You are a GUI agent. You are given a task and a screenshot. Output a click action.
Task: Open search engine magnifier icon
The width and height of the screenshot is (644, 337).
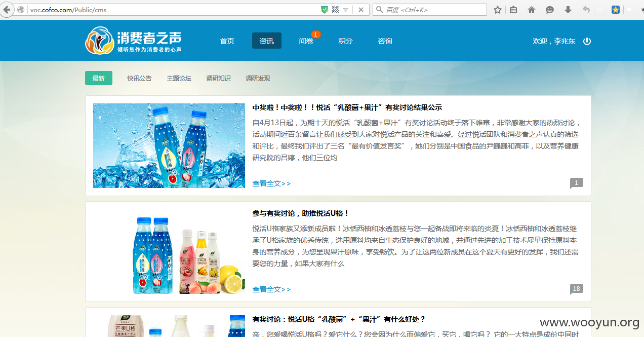tap(379, 10)
